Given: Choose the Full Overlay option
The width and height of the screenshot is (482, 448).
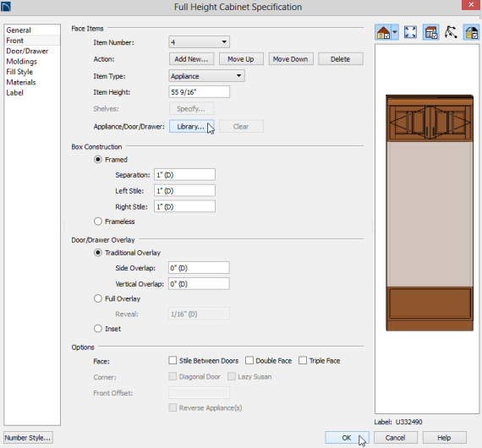Looking at the screenshot, I should tap(98, 298).
